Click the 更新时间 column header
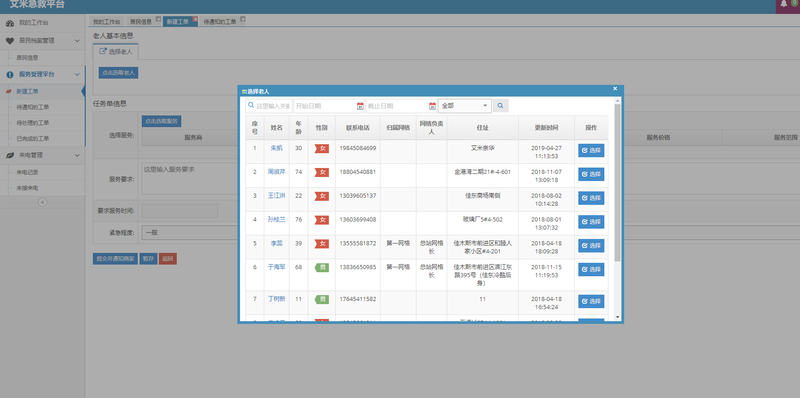Viewport: 800px width, 398px height. click(x=546, y=128)
